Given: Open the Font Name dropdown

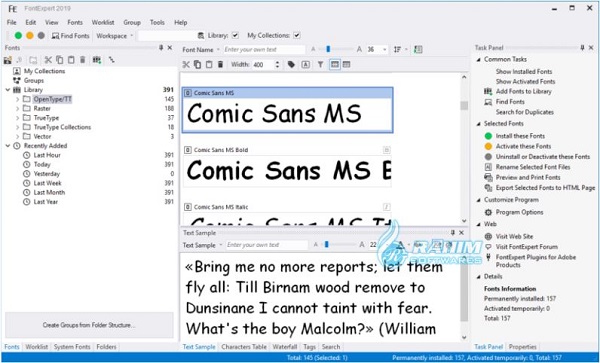Looking at the screenshot, I should click(x=201, y=49).
